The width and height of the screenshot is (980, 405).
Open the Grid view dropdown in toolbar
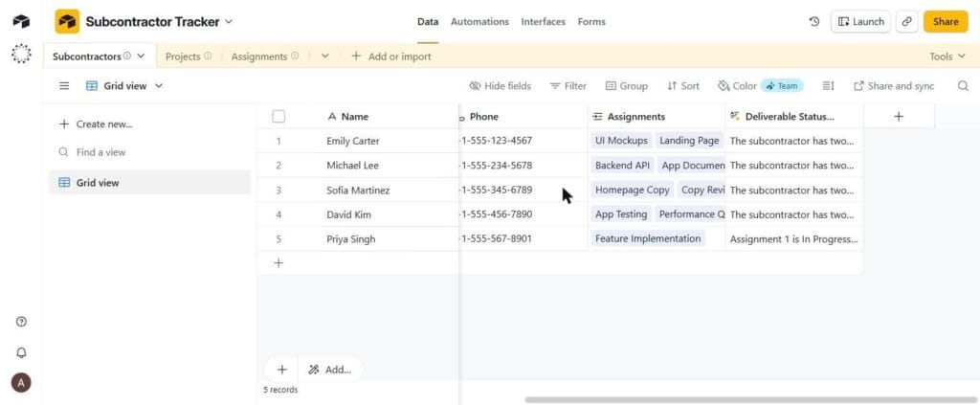(124, 86)
